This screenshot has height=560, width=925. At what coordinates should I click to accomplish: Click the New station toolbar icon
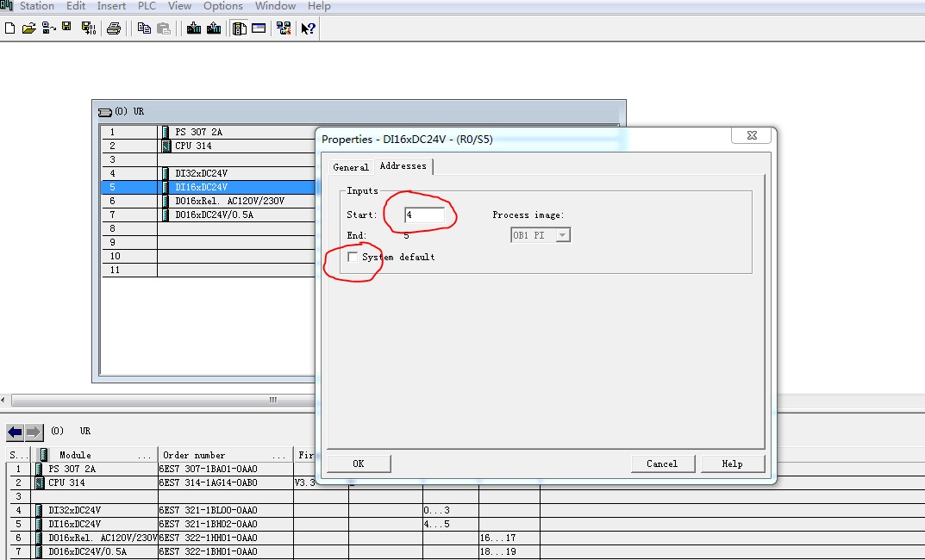pos(10,28)
